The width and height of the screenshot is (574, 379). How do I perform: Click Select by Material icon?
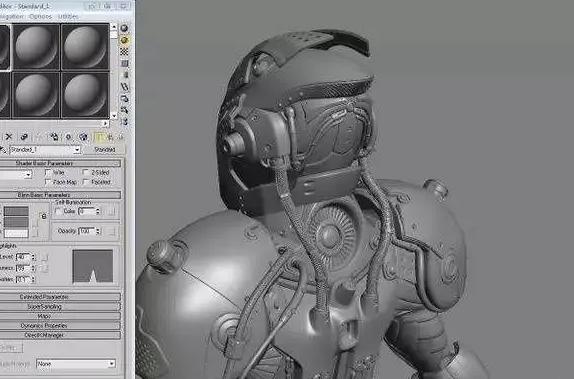pyautogui.click(x=124, y=110)
